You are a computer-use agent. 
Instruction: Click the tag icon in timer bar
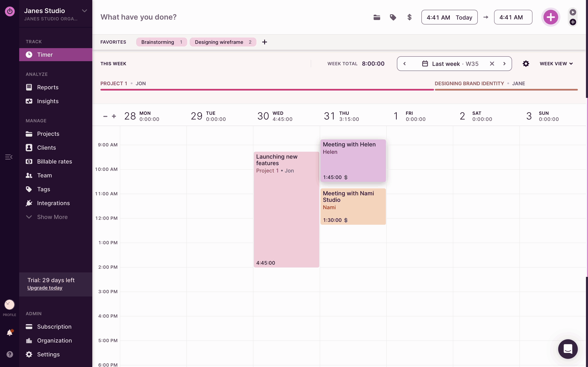(x=393, y=17)
